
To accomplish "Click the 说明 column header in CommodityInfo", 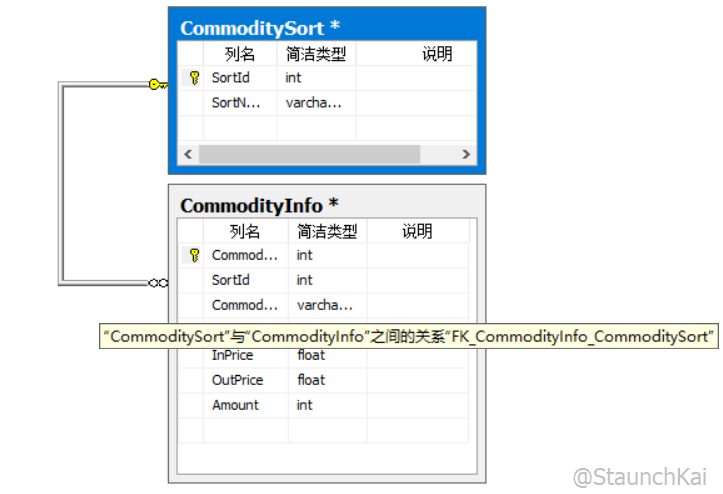I will click(x=417, y=231).
